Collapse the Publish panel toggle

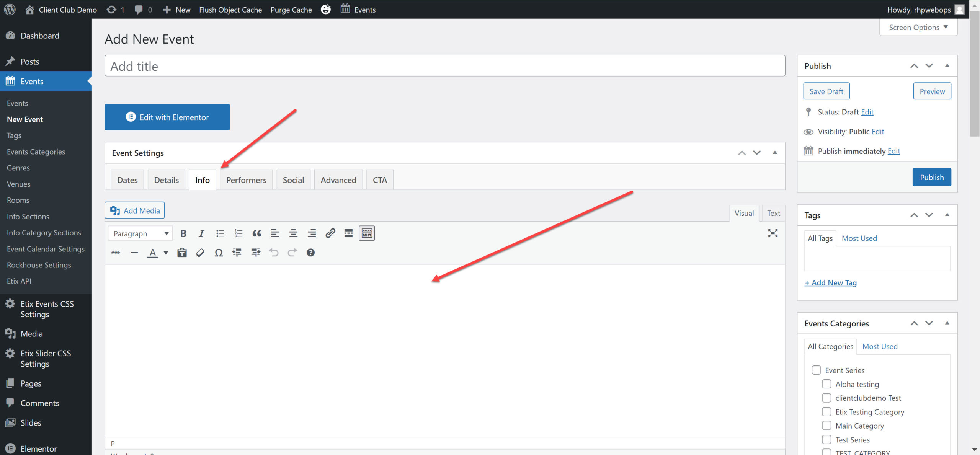947,65
